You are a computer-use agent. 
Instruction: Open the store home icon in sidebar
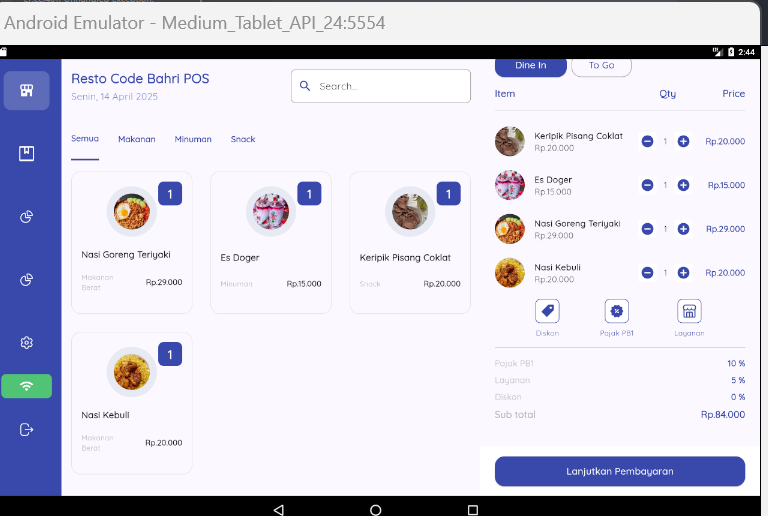(27, 91)
